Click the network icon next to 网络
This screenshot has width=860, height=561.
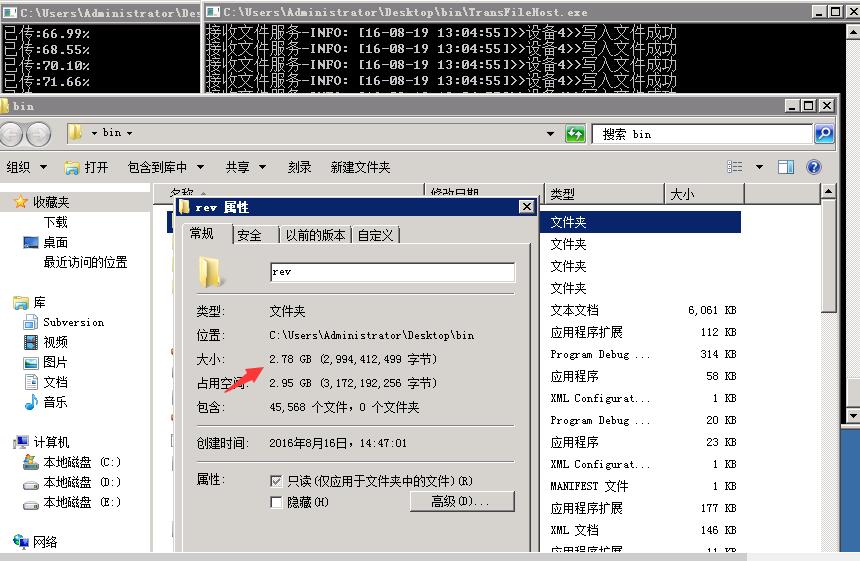[x=21, y=542]
